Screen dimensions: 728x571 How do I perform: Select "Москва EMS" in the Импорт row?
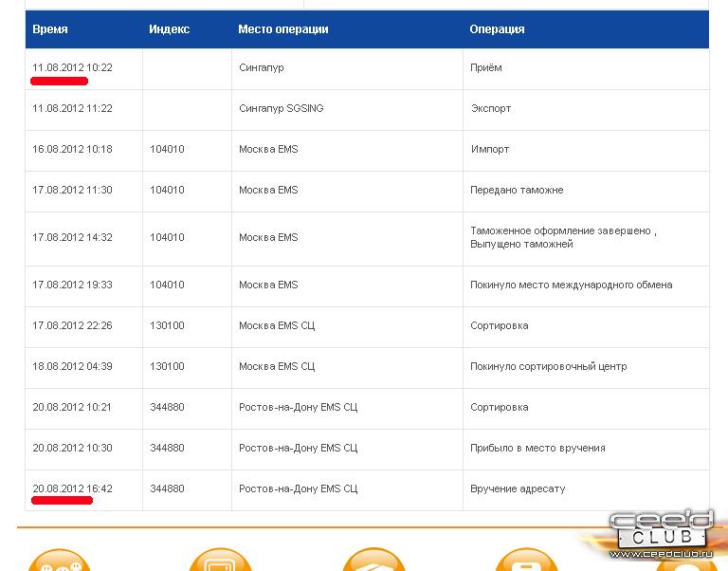(x=268, y=149)
